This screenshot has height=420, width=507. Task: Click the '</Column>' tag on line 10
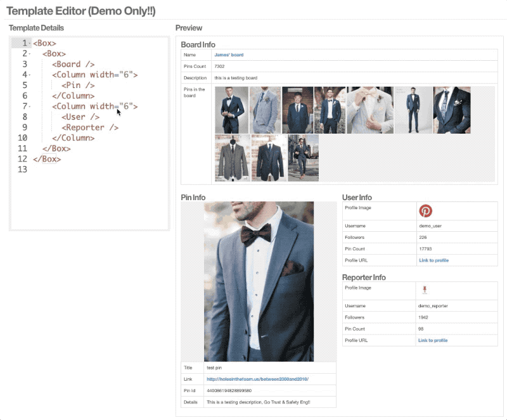[x=74, y=138]
